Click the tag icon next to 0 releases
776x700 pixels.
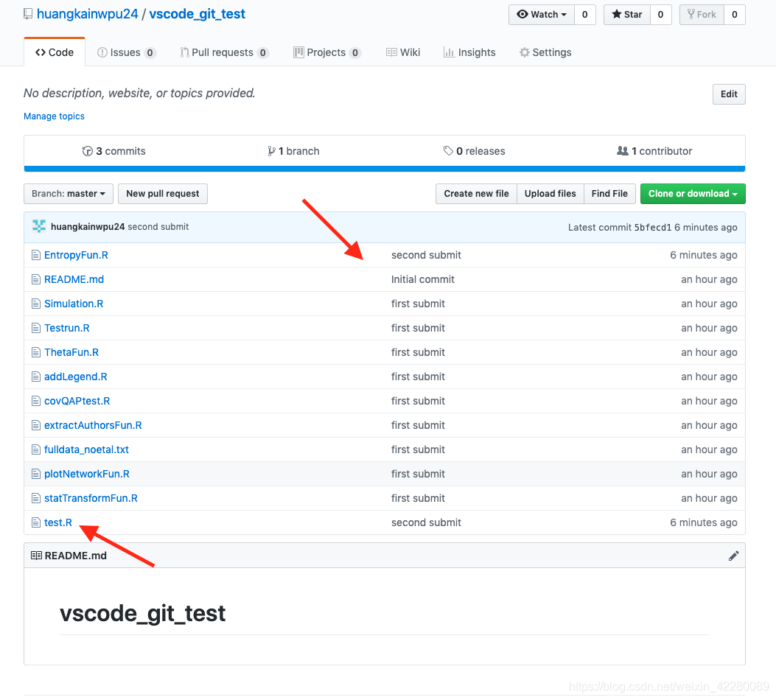[449, 151]
